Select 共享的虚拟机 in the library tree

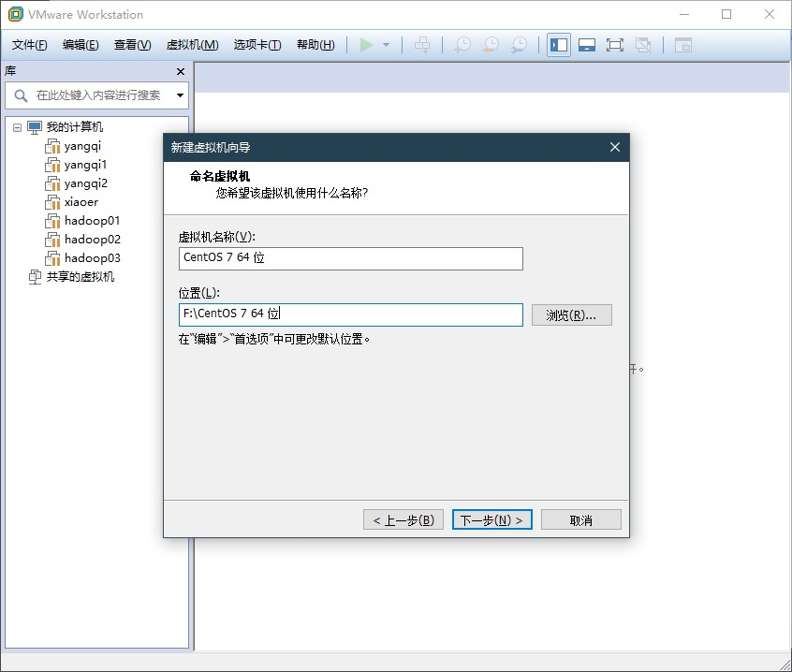point(81,277)
